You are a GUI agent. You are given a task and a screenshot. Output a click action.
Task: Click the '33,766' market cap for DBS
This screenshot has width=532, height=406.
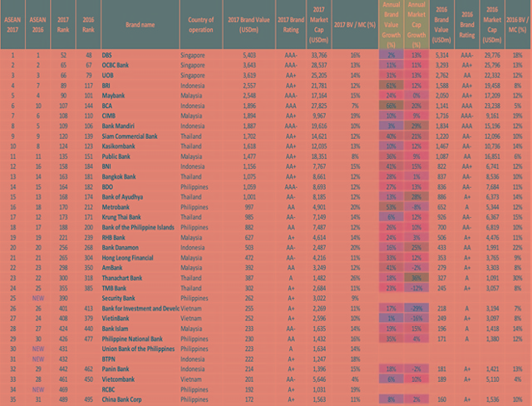319,55
